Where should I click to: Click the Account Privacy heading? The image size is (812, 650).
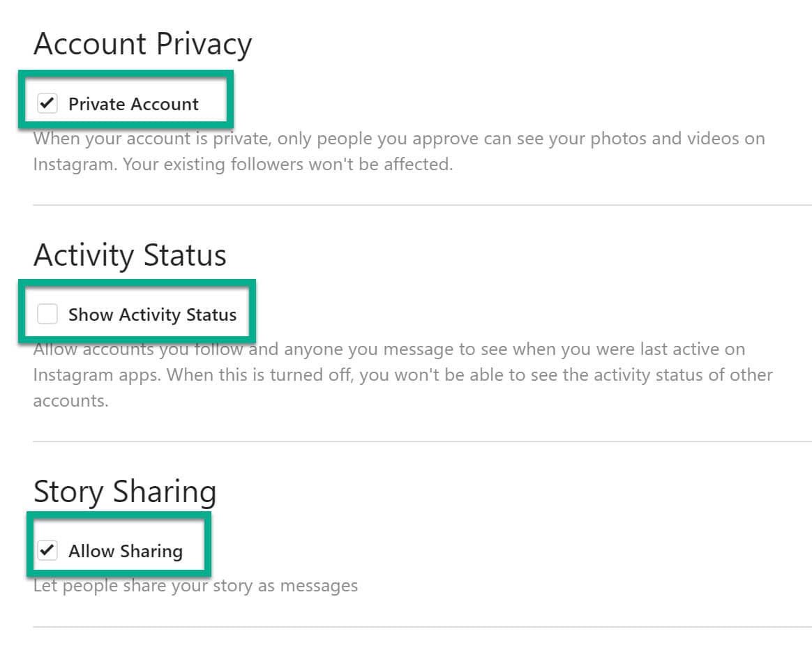point(142,45)
